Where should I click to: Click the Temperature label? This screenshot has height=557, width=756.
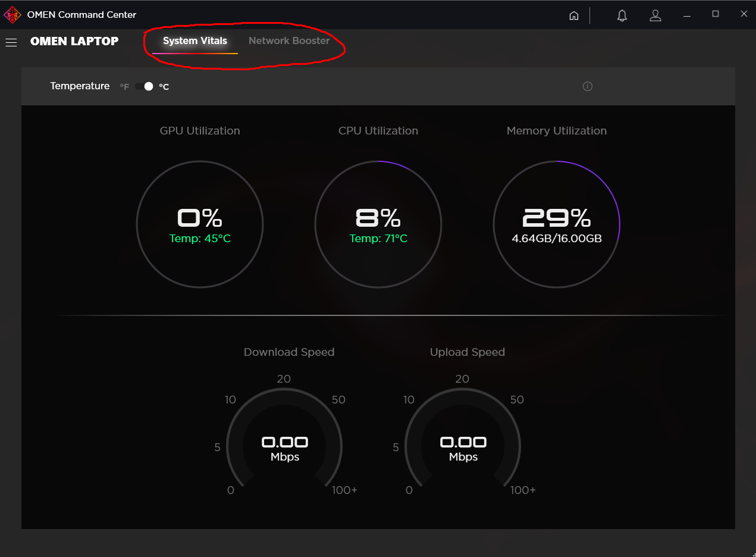pos(80,86)
